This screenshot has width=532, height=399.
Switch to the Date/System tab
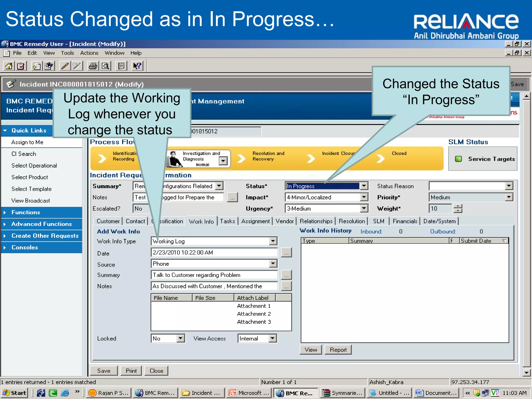(440, 221)
